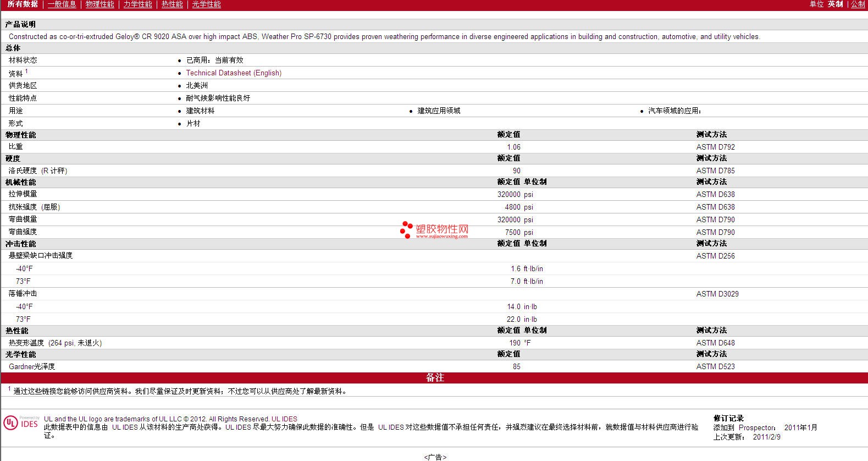Click the 落锤冲击 row label
This screenshot has height=461, width=868.
coord(23,293)
